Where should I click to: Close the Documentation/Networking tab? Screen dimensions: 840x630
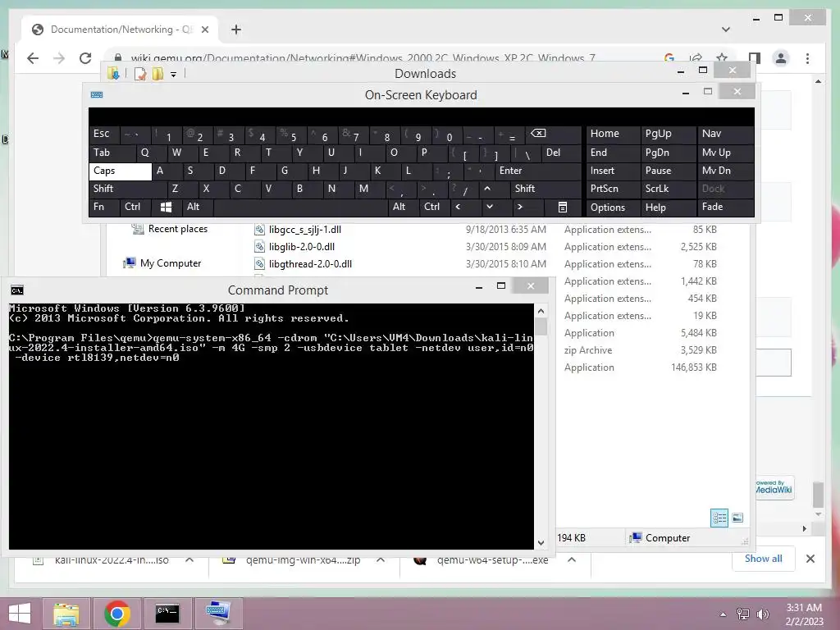click(x=204, y=30)
